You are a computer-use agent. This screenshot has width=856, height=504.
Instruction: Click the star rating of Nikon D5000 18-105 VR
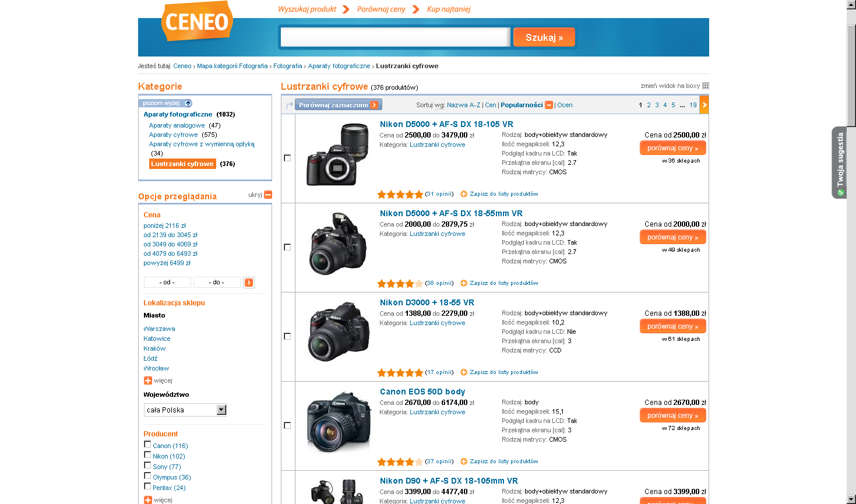[x=400, y=195]
